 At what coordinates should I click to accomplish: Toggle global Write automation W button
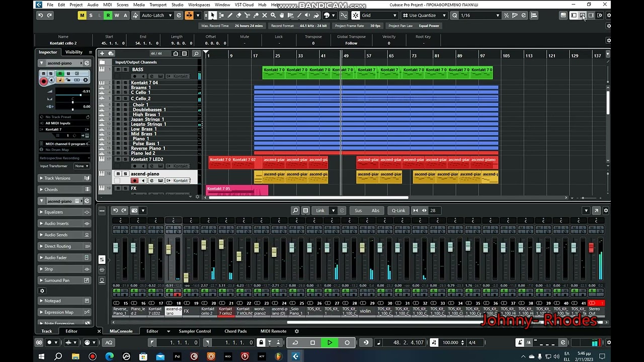[x=116, y=16]
